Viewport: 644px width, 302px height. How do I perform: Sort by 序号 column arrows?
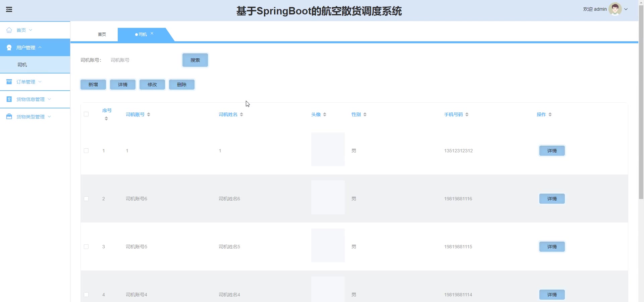pyautogui.click(x=106, y=118)
